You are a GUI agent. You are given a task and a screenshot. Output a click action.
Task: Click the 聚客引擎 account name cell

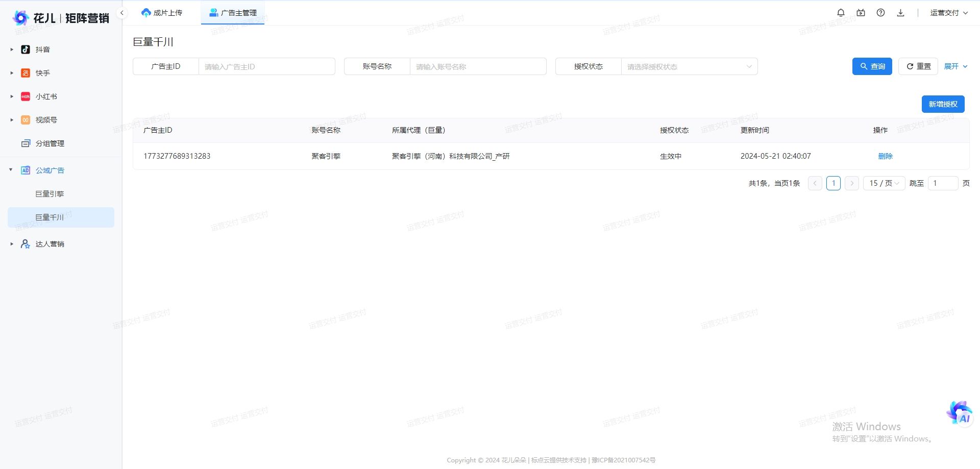pos(326,156)
